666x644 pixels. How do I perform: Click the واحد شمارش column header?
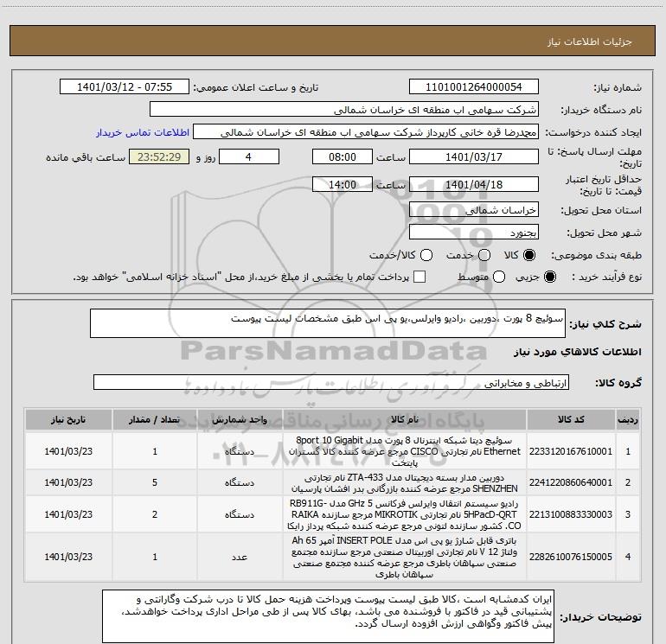(x=240, y=419)
